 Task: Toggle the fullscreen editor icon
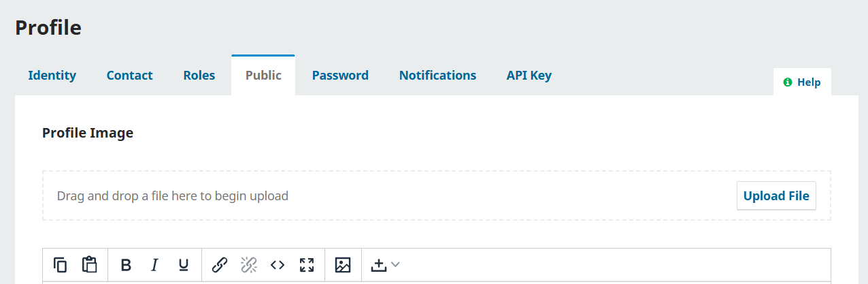coord(307,265)
